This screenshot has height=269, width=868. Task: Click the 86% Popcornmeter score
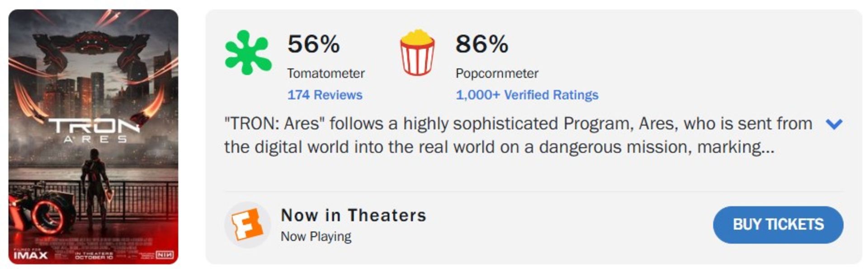481,44
